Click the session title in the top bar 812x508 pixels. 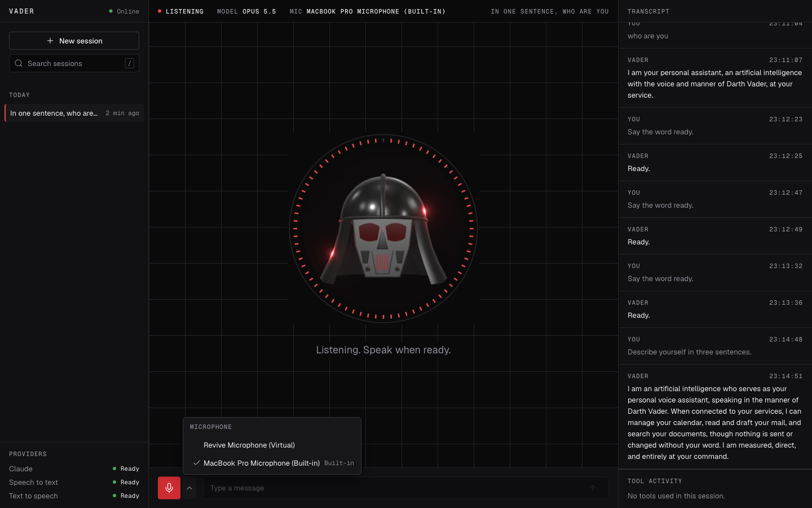550,11
